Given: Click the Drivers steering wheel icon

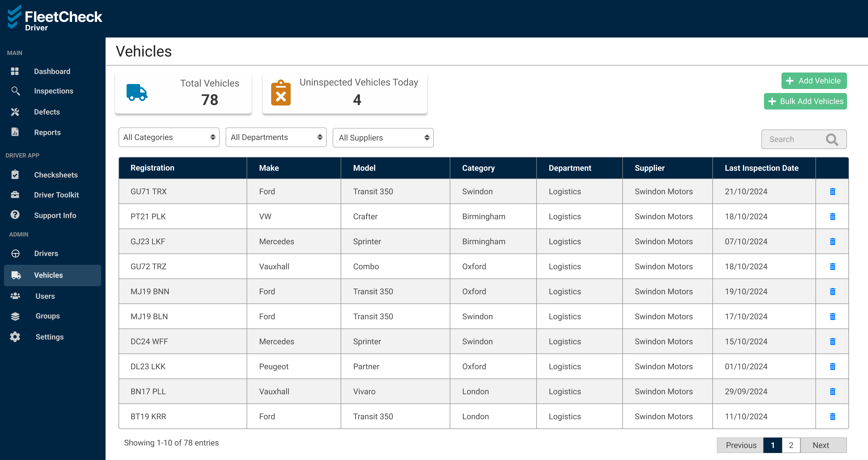Looking at the screenshot, I should 16,253.
